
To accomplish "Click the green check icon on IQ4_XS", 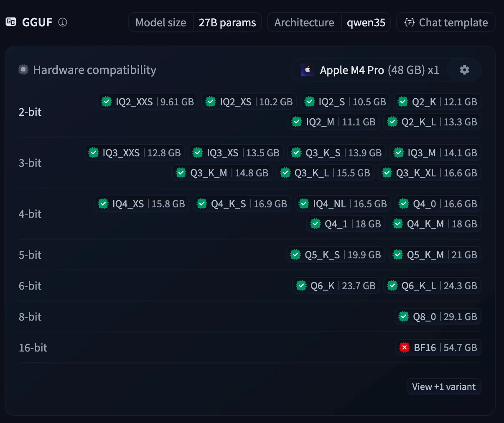I will (x=103, y=204).
